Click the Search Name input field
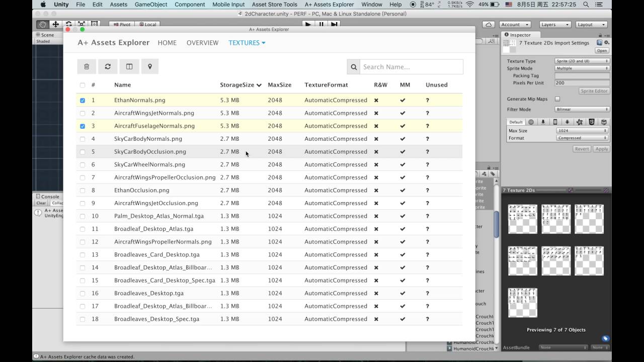Viewport: 644px width, 362px height. [x=412, y=67]
